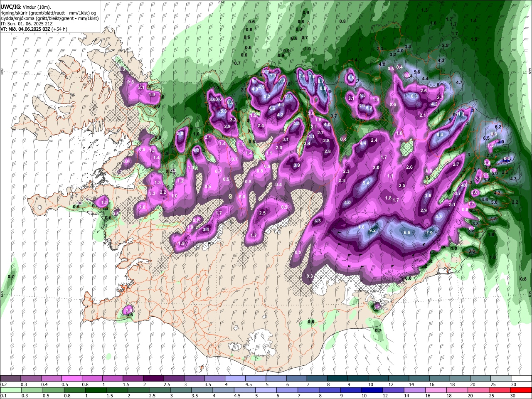
Task: Select the 0.2 grey-purple swatch in upper snow legend
Action: point(10,379)
